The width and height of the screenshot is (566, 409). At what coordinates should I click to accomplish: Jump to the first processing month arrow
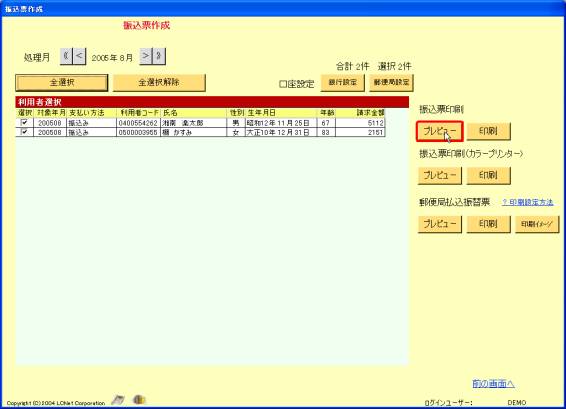click(x=66, y=56)
